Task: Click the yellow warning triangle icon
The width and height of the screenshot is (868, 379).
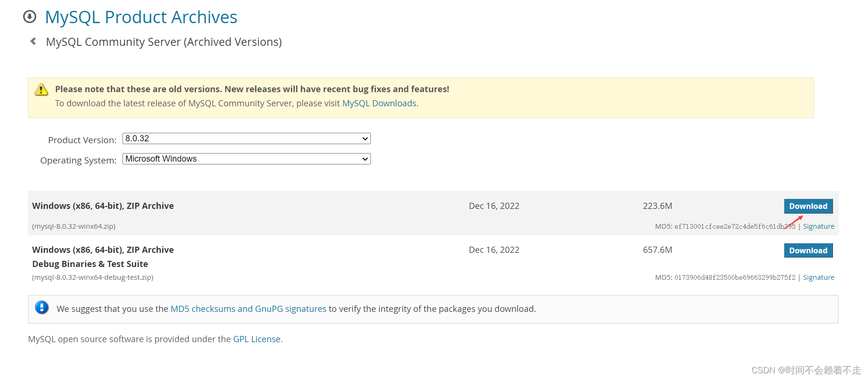Action: pyautogui.click(x=42, y=89)
